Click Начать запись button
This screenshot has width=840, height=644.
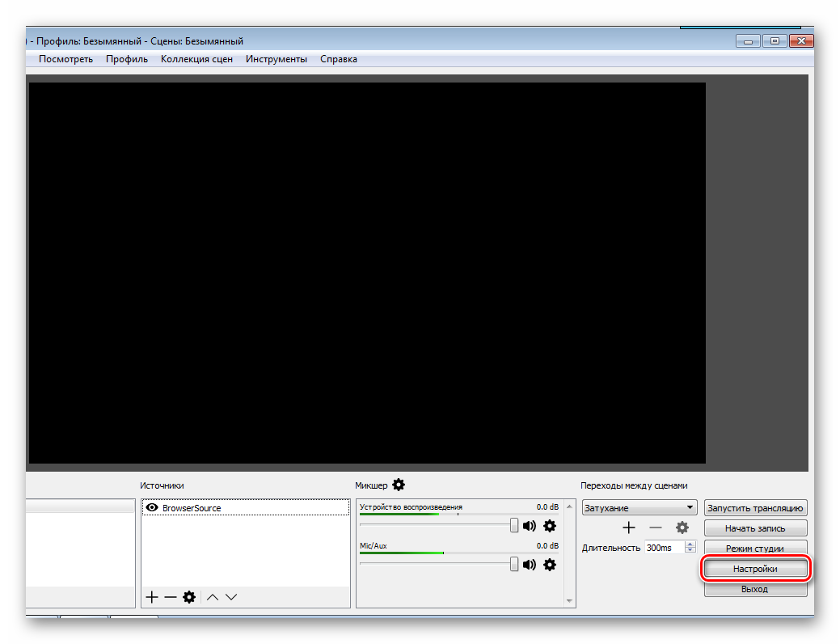(755, 528)
